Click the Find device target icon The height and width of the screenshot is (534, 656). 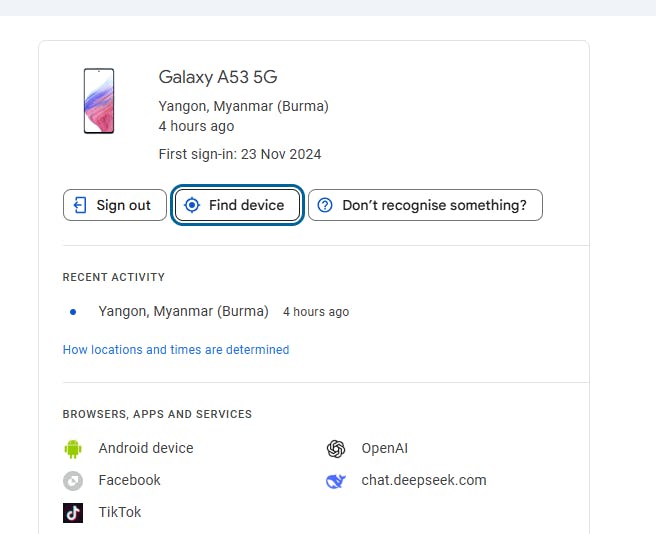[x=192, y=205]
